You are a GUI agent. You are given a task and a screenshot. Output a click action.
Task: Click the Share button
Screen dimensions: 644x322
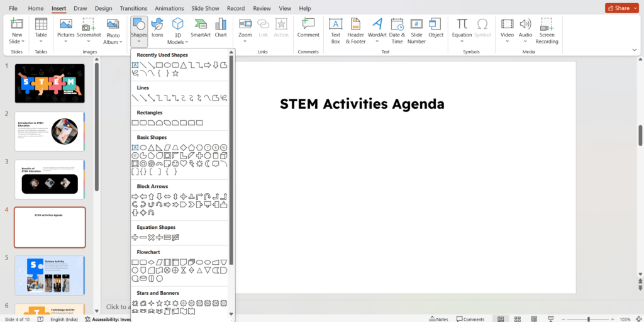pos(618,8)
